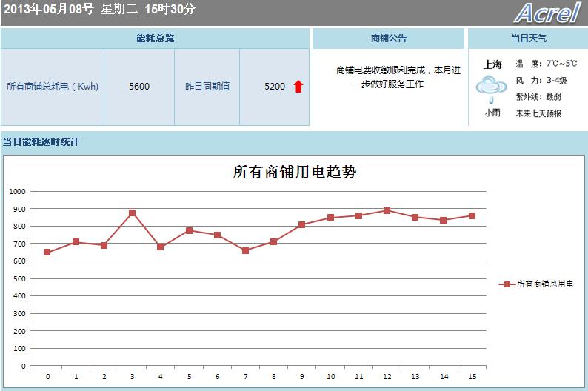Click the chart data point at hour 9
The height and width of the screenshot is (391, 588).
click(302, 225)
